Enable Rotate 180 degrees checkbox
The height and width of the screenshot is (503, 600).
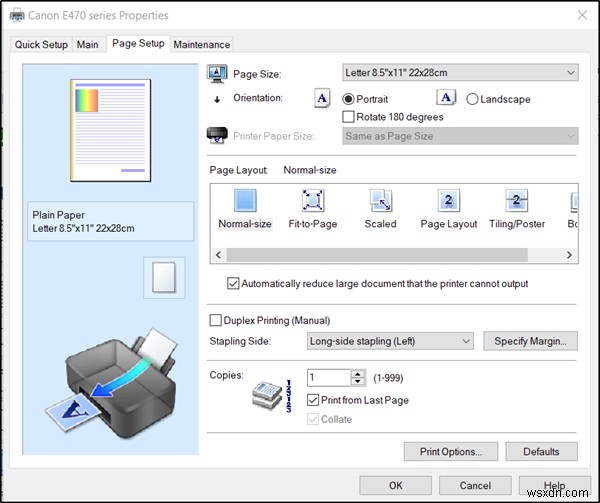pos(348,117)
